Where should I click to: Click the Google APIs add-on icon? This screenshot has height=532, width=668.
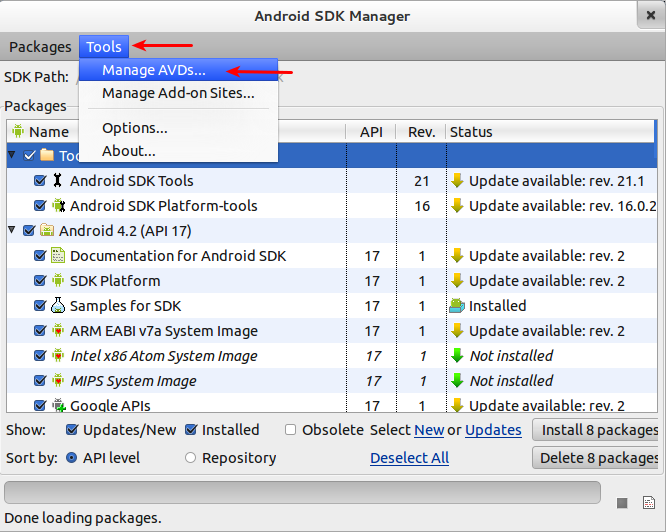(x=58, y=405)
